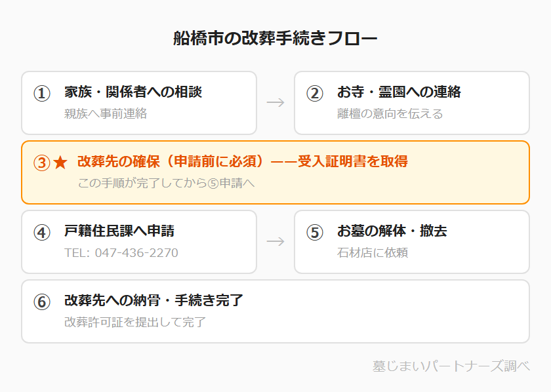Click the お墓の解体・撤去 step title
This screenshot has width=551, height=392.
click(x=392, y=231)
